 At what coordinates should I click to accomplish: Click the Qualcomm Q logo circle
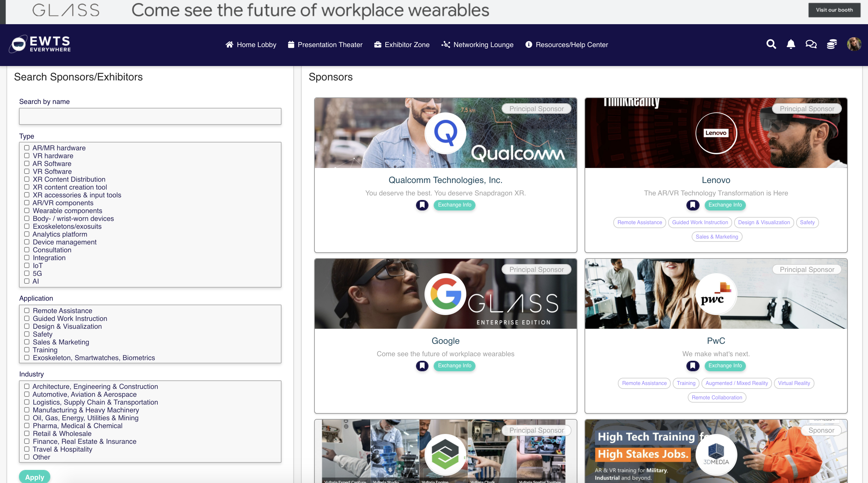445,133
